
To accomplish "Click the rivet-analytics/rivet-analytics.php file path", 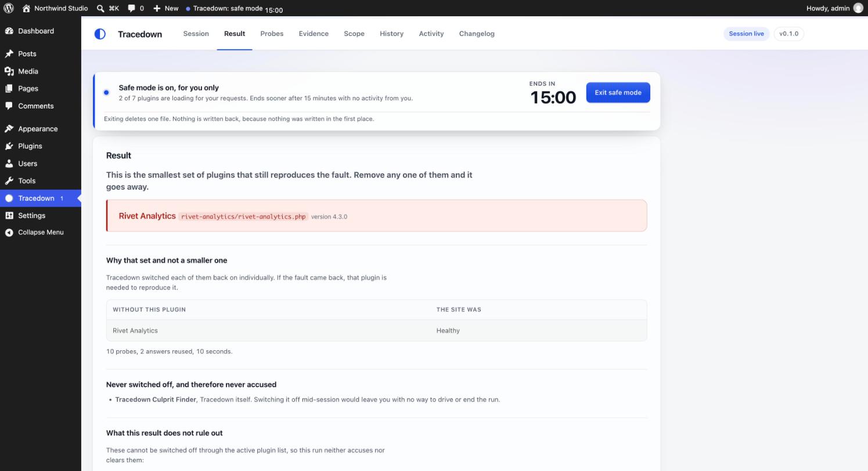I will tap(243, 216).
